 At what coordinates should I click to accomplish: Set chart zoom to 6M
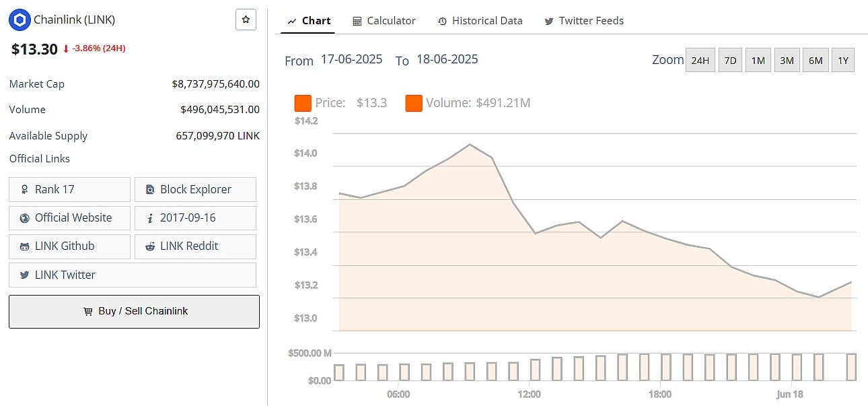[x=816, y=60]
